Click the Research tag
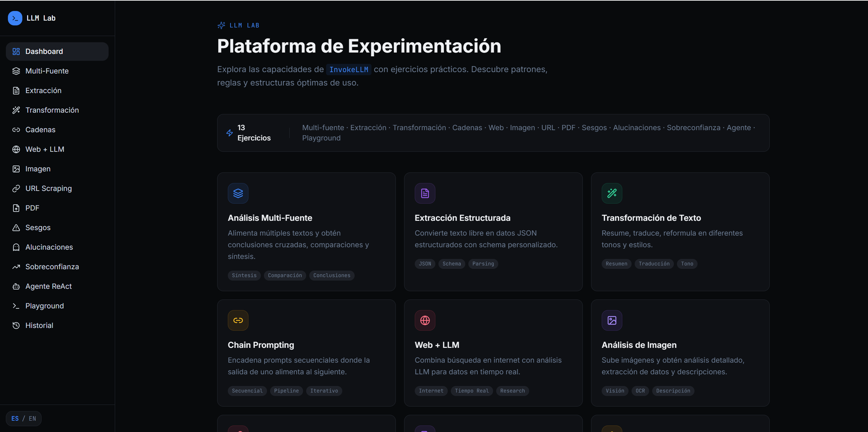This screenshot has width=868, height=432. pos(513,391)
